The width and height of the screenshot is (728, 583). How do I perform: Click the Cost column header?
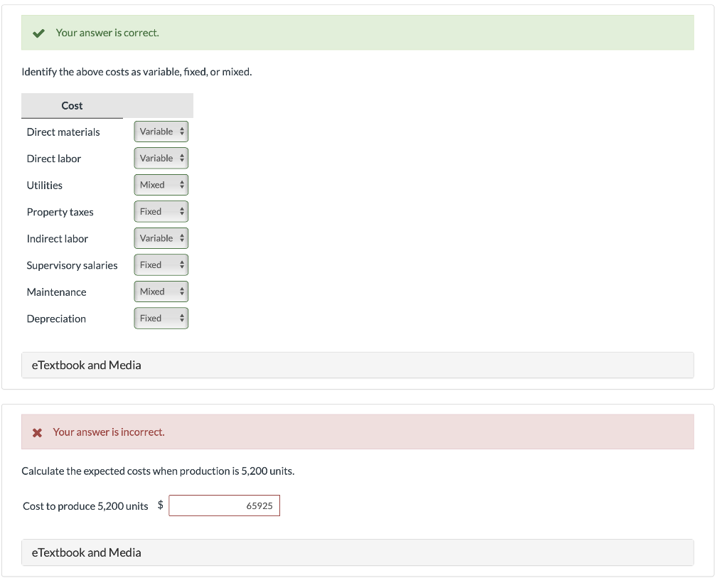(x=72, y=105)
